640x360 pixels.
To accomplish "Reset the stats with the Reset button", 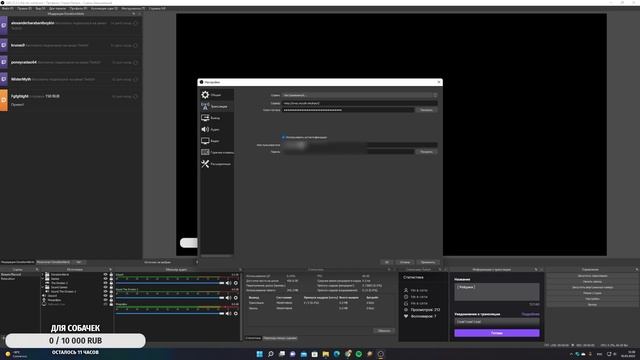I will 384,331.
